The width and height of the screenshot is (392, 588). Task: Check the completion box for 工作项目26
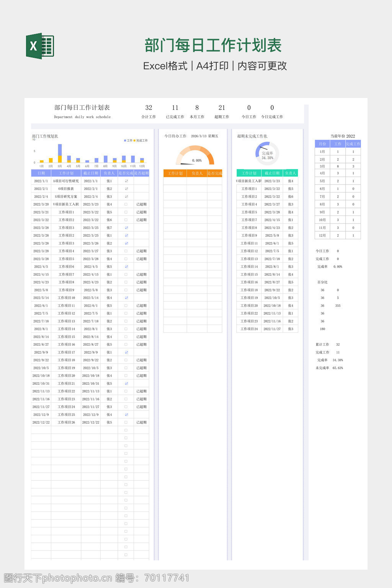point(126,422)
